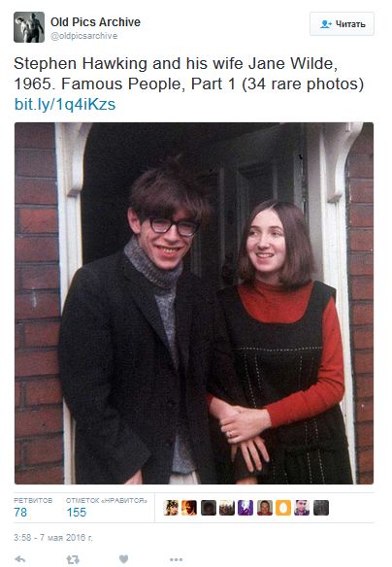View the 78 retweets list
Viewport: 392px width, 567px height.
click(x=33, y=507)
